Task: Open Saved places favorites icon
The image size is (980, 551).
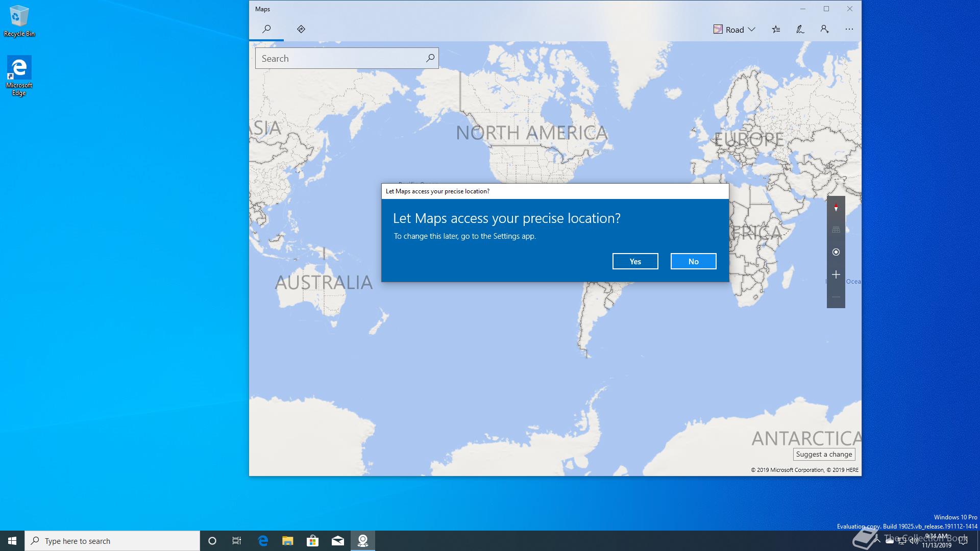Action: [x=776, y=30]
